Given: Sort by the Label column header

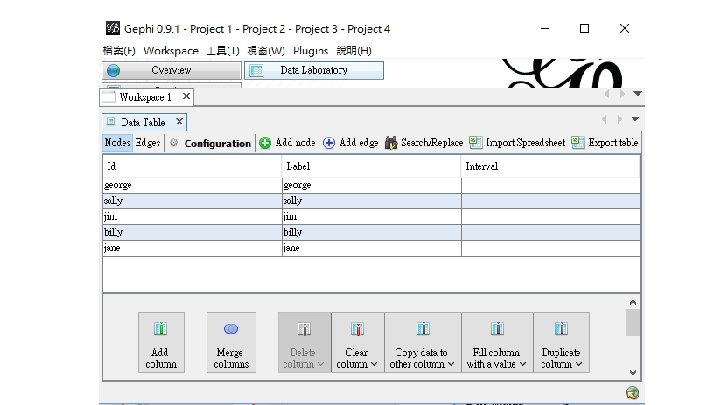Looking at the screenshot, I should tap(371, 166).
